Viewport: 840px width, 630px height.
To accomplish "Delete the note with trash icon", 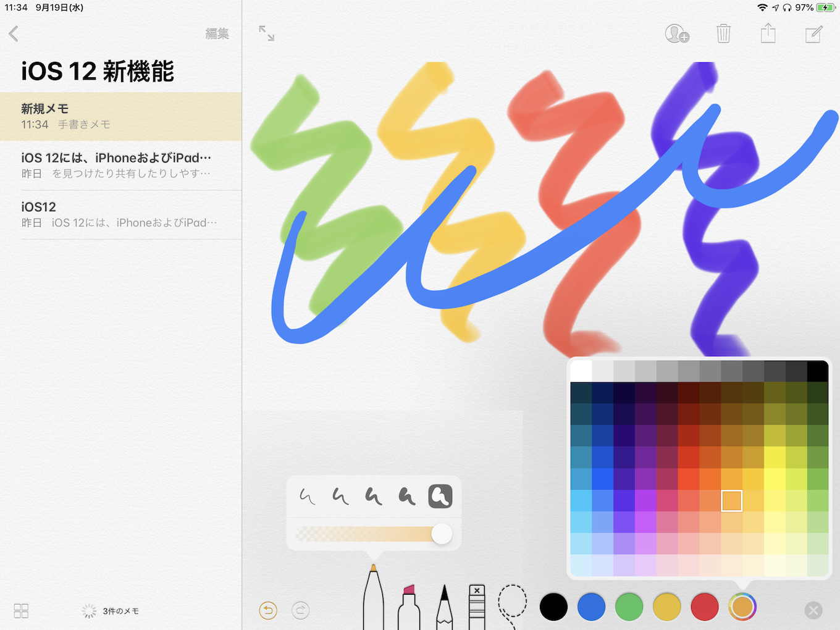I will [723, 33].
